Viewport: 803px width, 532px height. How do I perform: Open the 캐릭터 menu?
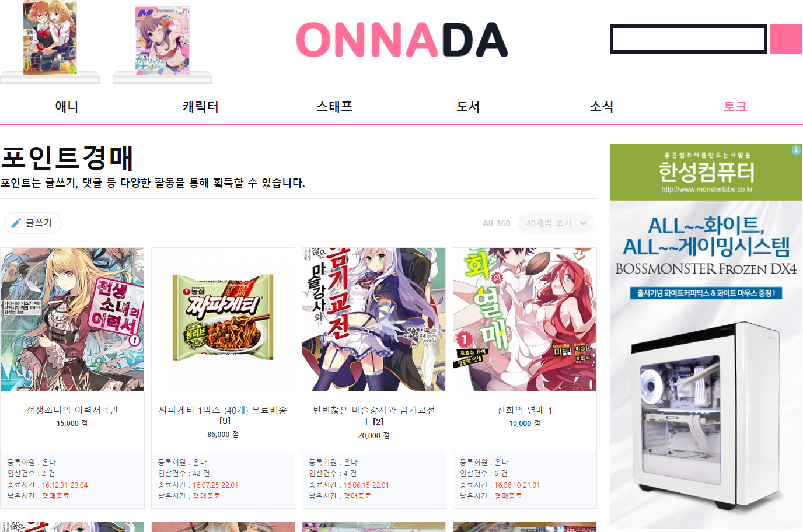[200, 106]
